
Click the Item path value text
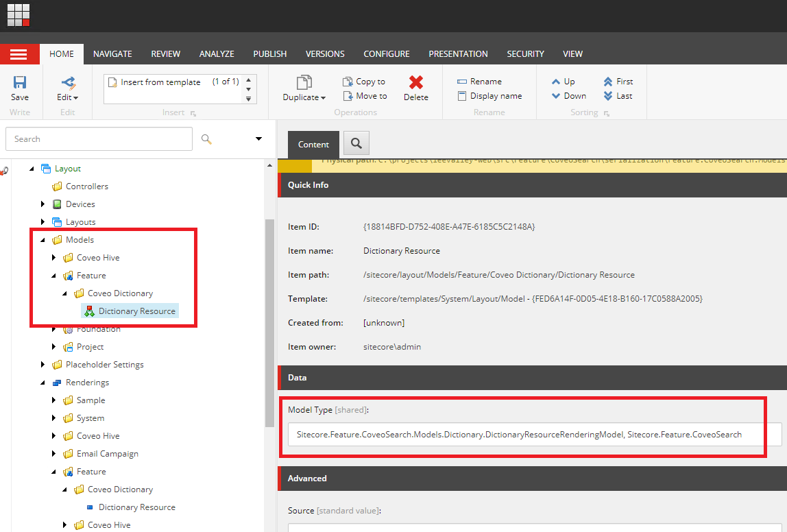pyautogui.click(x=499, y=275)
